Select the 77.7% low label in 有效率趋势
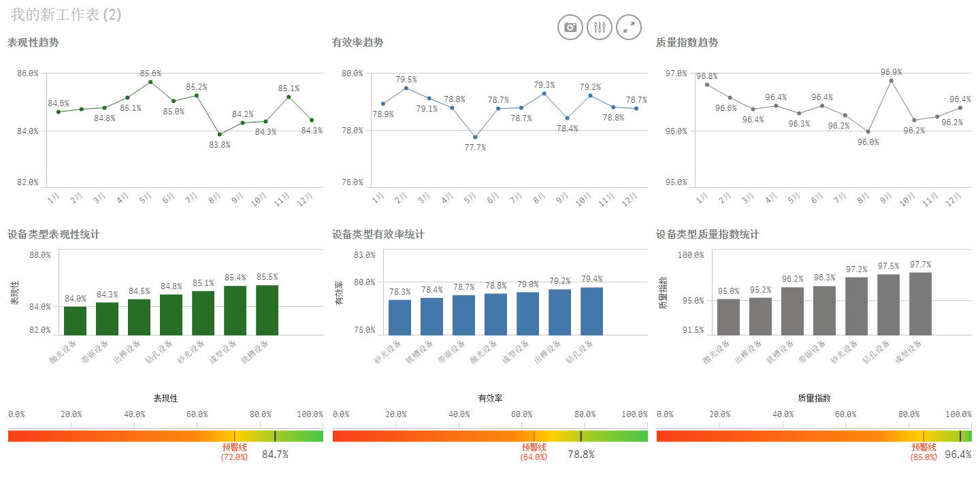Screen dimensions: 980x494 [475, 147]
